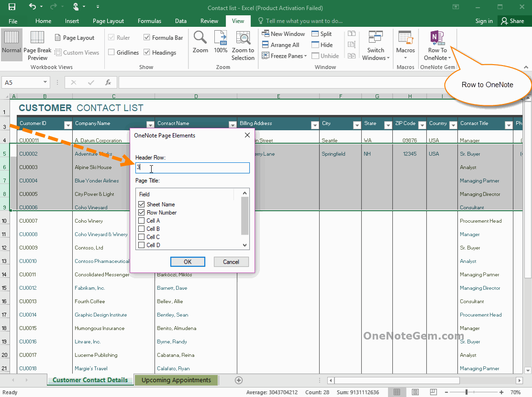Confirm with the OK button

point(188,261)
